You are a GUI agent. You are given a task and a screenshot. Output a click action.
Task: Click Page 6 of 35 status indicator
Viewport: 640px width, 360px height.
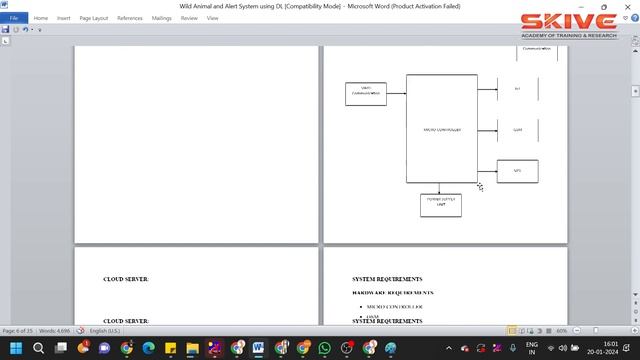point(18,331)
